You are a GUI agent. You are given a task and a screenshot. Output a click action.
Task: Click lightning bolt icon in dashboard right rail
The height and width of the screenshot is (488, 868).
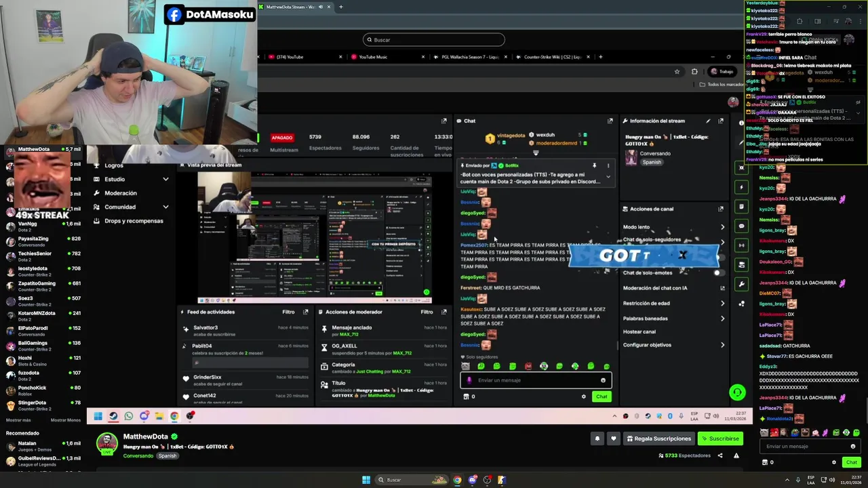pos(741,187)
